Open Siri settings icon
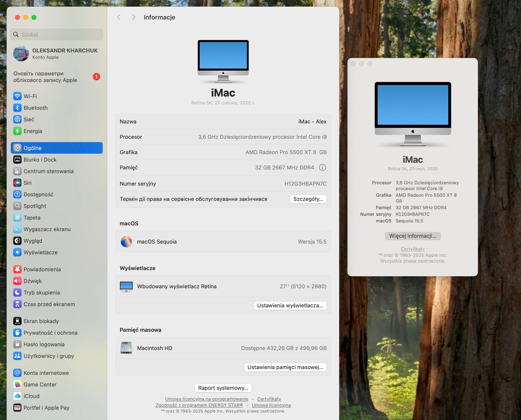The image size is (521, 420). [17, 183]
